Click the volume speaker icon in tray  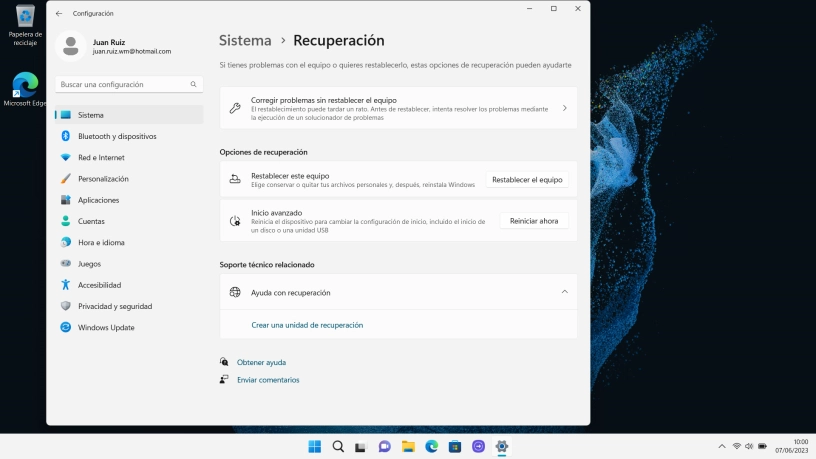point(749,447)
